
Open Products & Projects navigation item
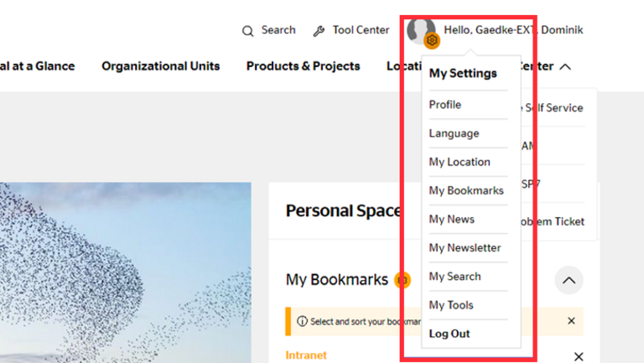303,66
